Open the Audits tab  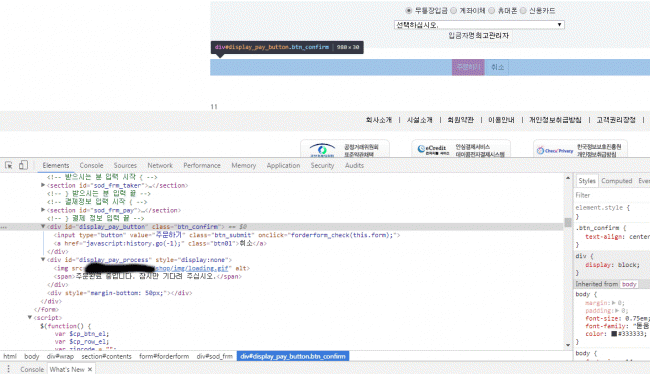(354, 165)
